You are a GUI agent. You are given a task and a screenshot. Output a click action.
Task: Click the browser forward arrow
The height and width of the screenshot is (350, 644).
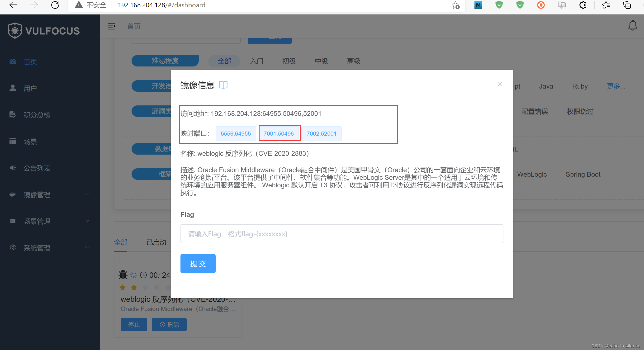pyautogui.click(x=34, y=5)
